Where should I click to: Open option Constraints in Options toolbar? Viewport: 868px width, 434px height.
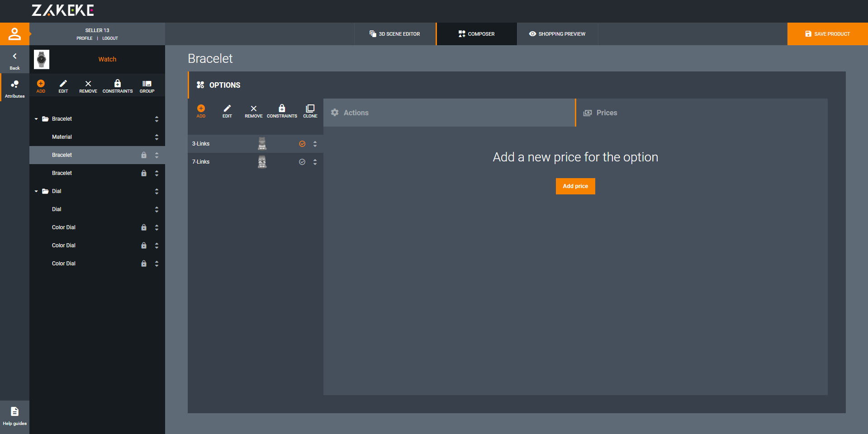click(282, 111)
